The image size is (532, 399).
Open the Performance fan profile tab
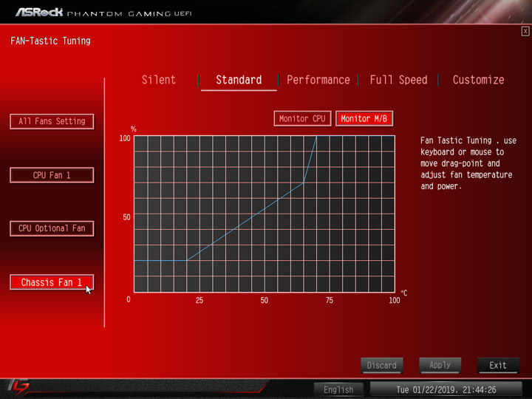click(x=318, y=80)
